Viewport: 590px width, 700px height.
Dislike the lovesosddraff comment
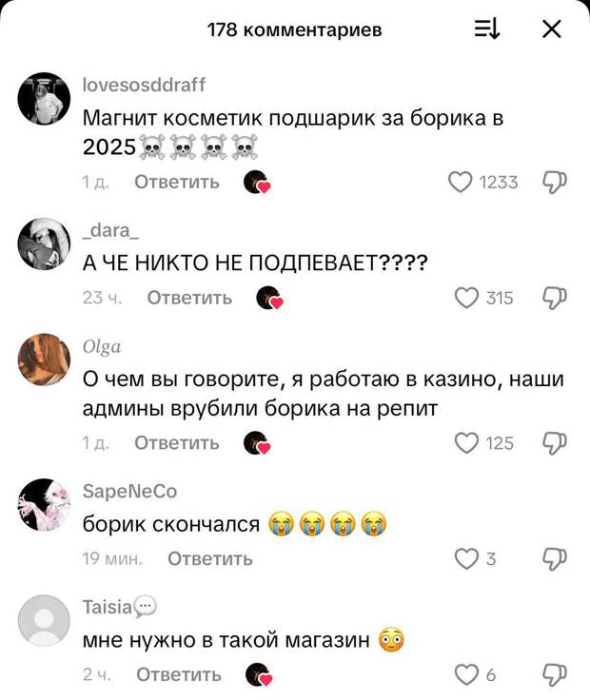click(554, 183)
